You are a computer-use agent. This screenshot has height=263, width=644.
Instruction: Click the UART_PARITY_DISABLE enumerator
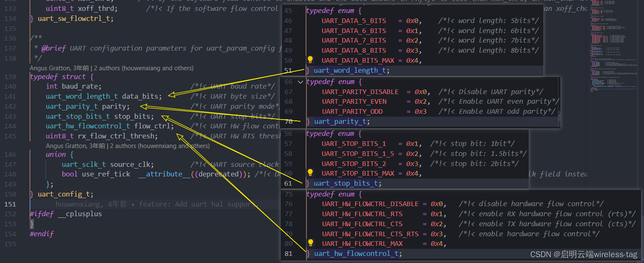pyautogui.click(x=360, y=92)
